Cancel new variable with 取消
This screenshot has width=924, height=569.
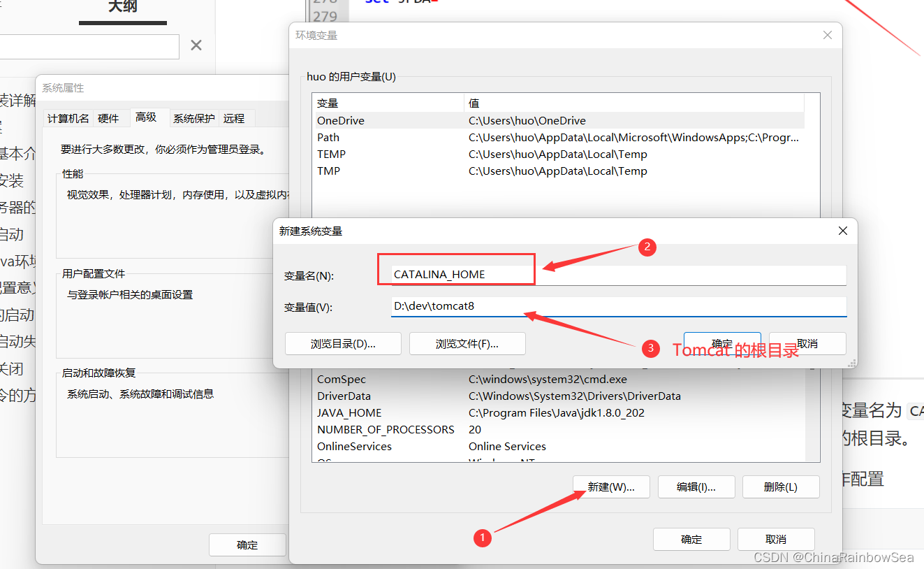[x=807, y=343]
